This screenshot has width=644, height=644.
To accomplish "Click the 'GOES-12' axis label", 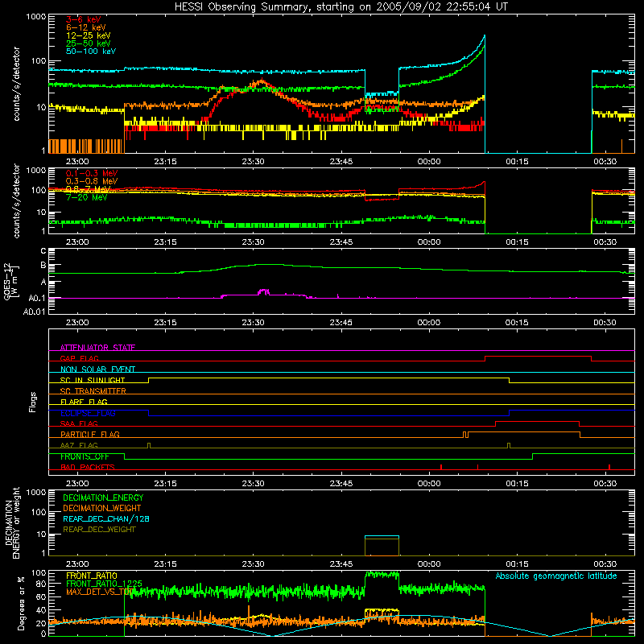I will (7, 282).
